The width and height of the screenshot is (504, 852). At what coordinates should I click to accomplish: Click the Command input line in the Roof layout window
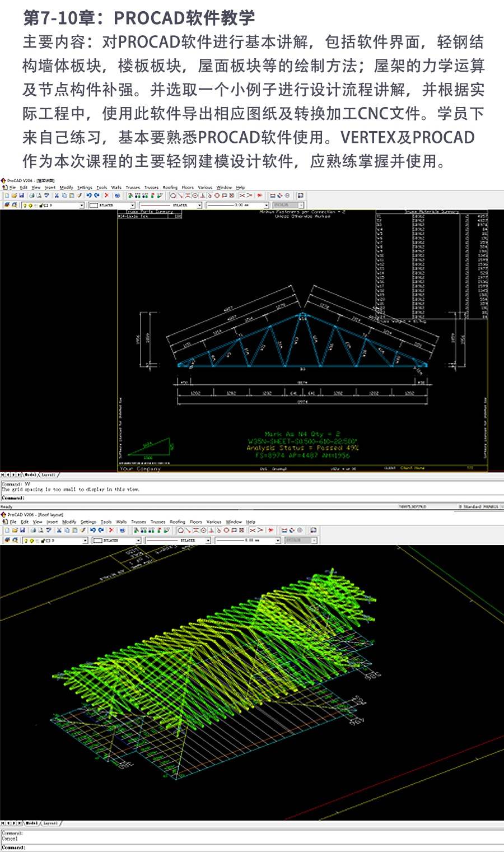tap(252, 847)
